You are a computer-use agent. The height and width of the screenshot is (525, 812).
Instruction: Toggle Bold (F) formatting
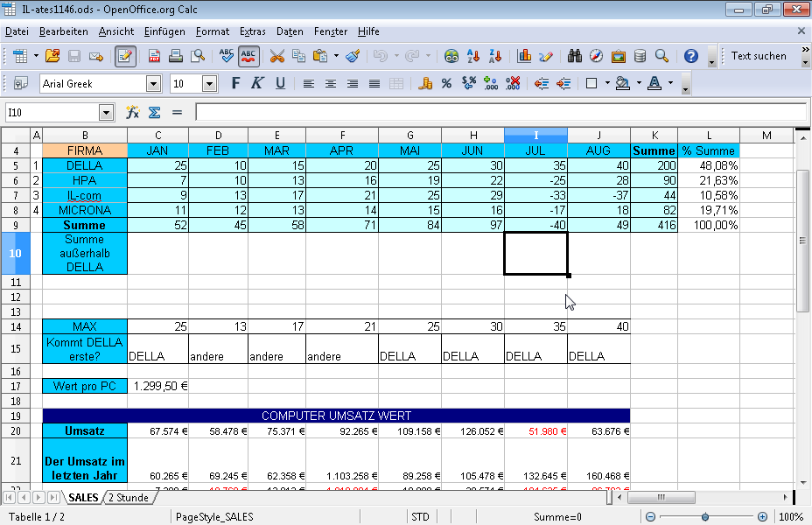tap(235, 83)
